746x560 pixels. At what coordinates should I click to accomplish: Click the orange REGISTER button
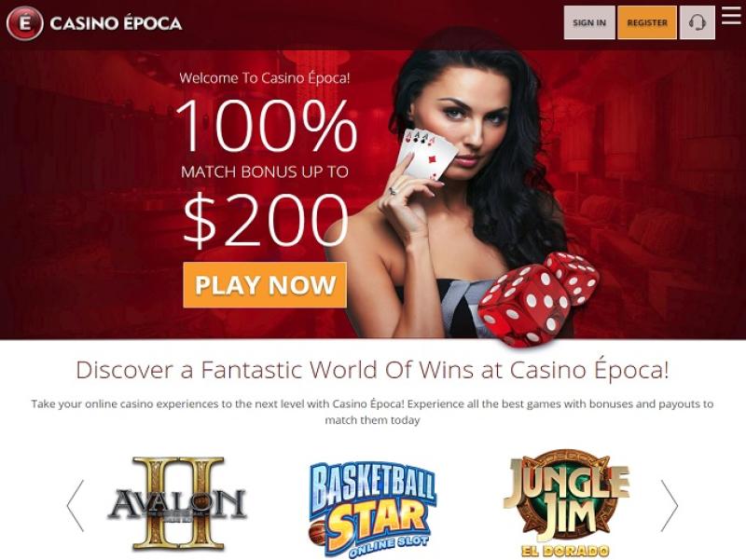[x=647, y=22]
